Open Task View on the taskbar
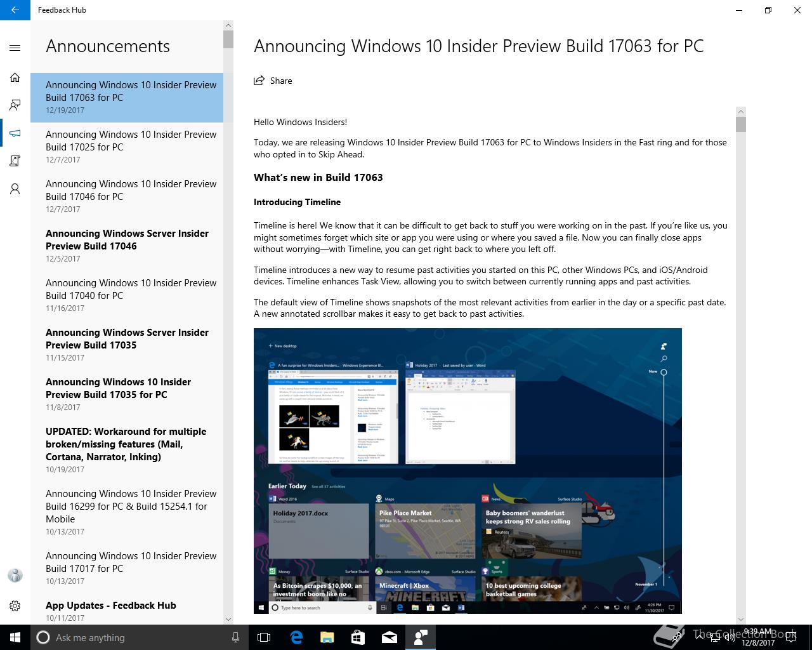This screenshot has height=650, width=812. pos(264,637)
